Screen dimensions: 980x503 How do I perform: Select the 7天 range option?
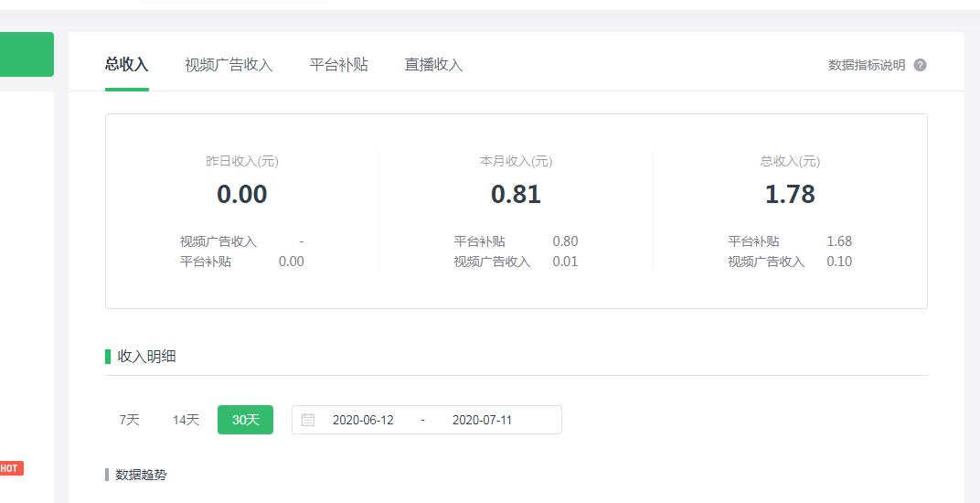pos(130,420)
